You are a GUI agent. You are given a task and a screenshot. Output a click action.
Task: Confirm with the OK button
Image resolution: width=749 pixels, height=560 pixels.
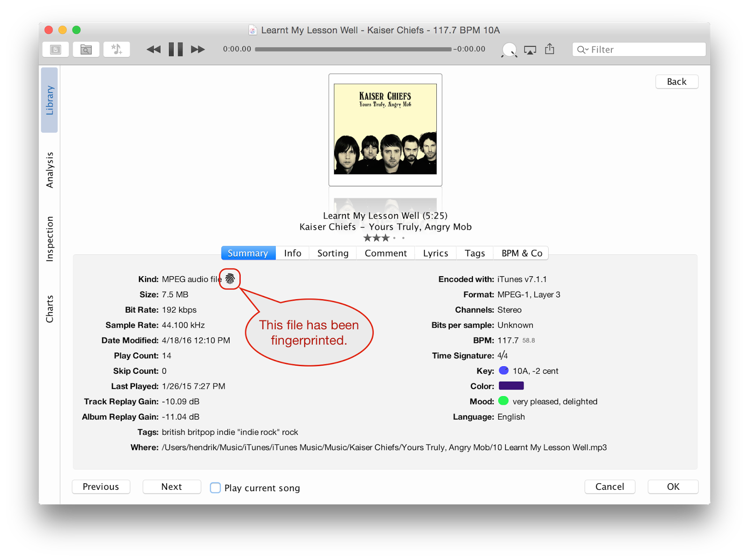[673, 486]
